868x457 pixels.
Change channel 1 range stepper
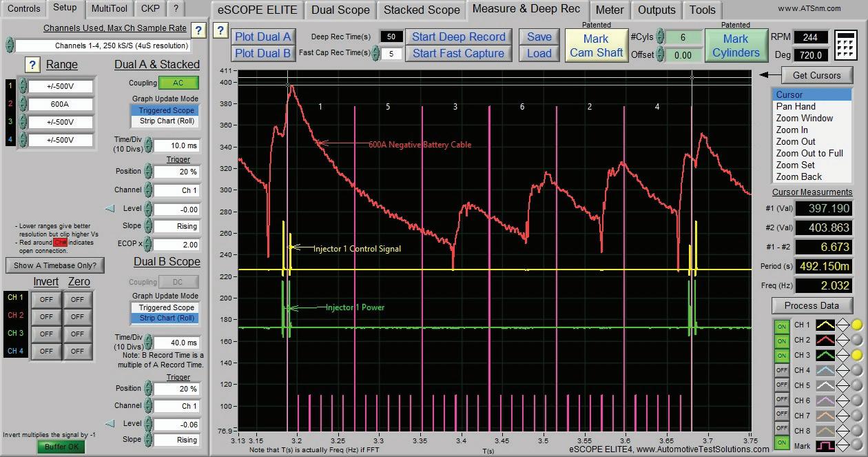tap(23, 87)
